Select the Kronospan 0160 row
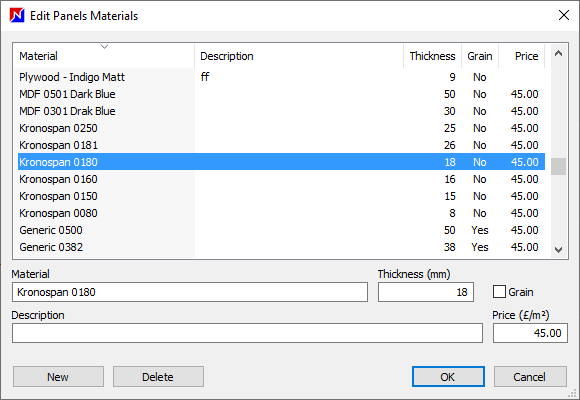The width and height of the screenshot is (580, 400). click(x=281, y=179)
